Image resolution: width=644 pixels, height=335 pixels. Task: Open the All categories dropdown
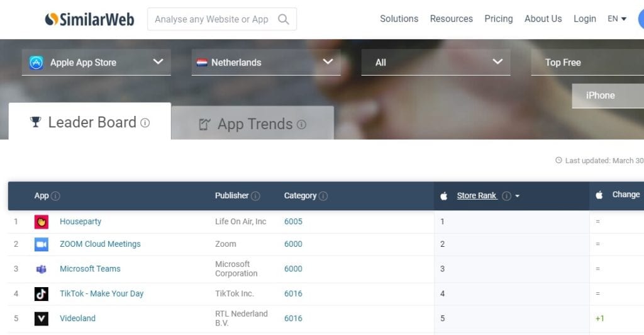point(436,62)
